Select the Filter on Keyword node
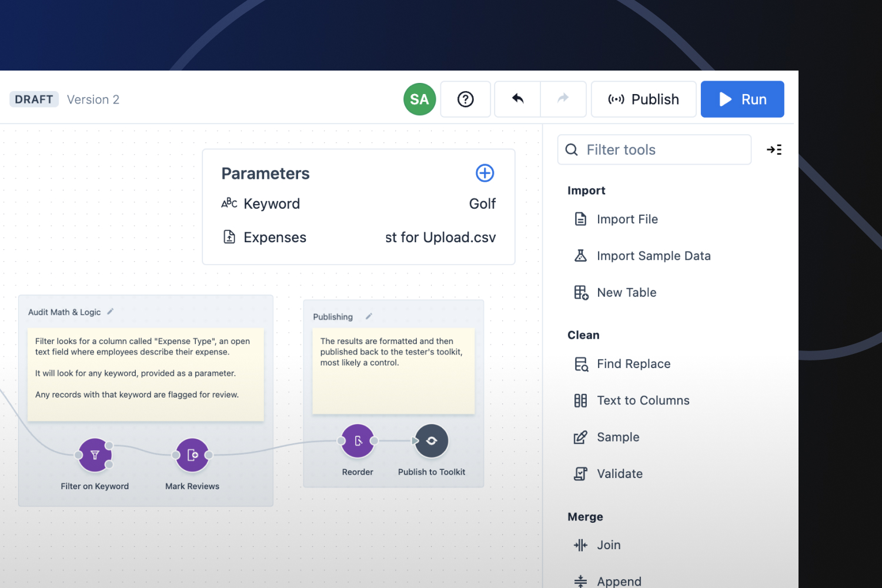882x588 pixels. [x=95, y=455]
